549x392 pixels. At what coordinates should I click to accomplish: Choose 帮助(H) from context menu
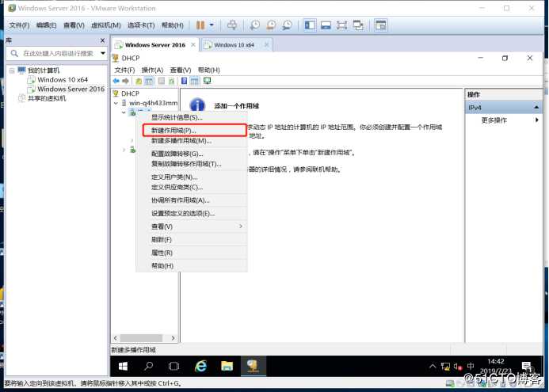tap(192, 265)
